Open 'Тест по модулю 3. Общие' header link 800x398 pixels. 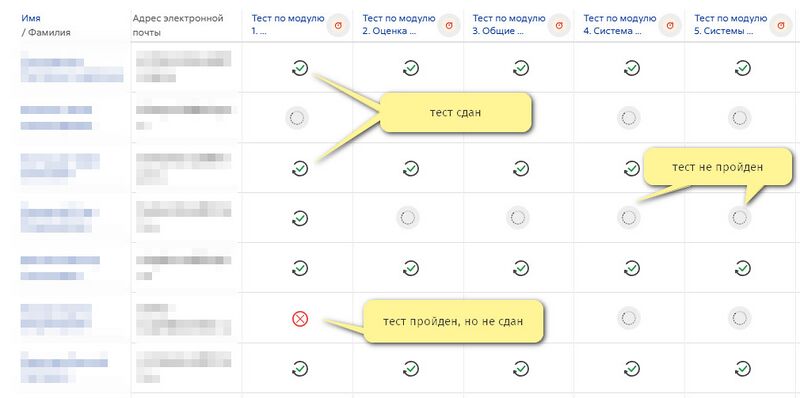[509, 24]
